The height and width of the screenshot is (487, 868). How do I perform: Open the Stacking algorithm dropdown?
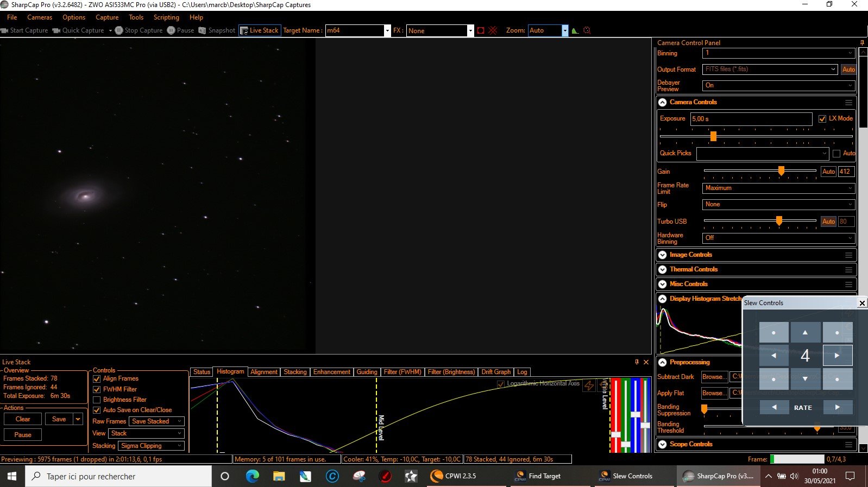tap(152, 446)
